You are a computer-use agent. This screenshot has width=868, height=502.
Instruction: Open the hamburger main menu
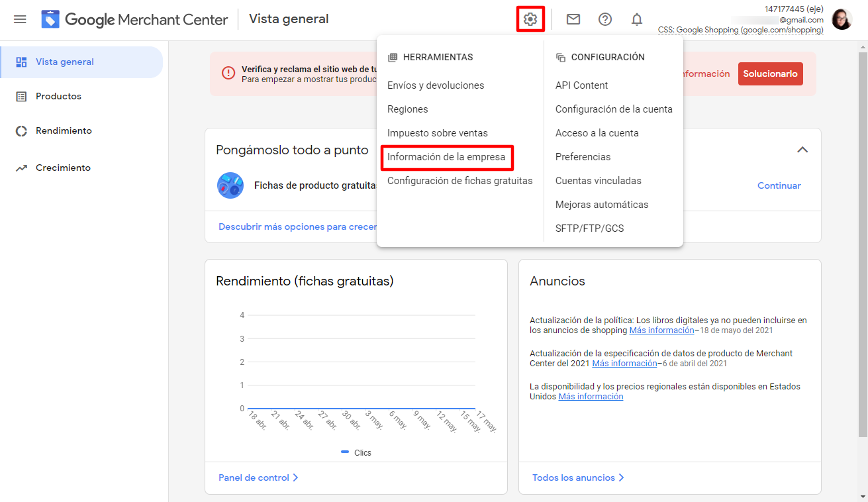pyautogui.click(x=20, y=19)
